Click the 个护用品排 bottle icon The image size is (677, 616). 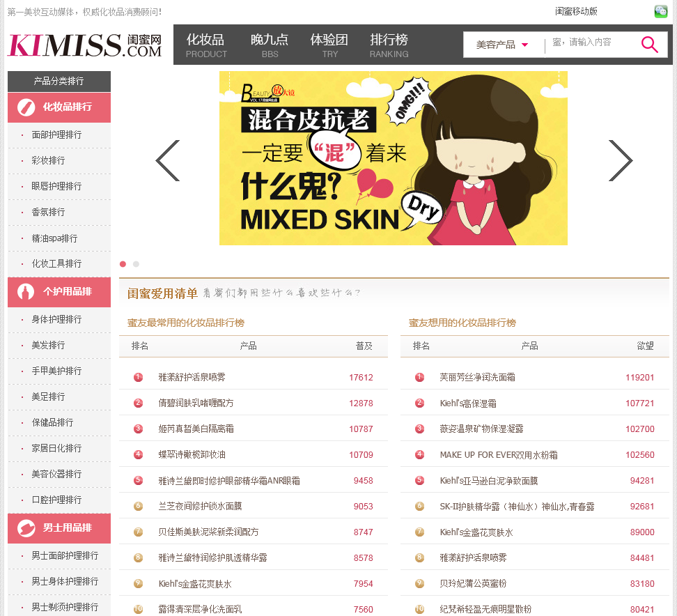[26, 291]
